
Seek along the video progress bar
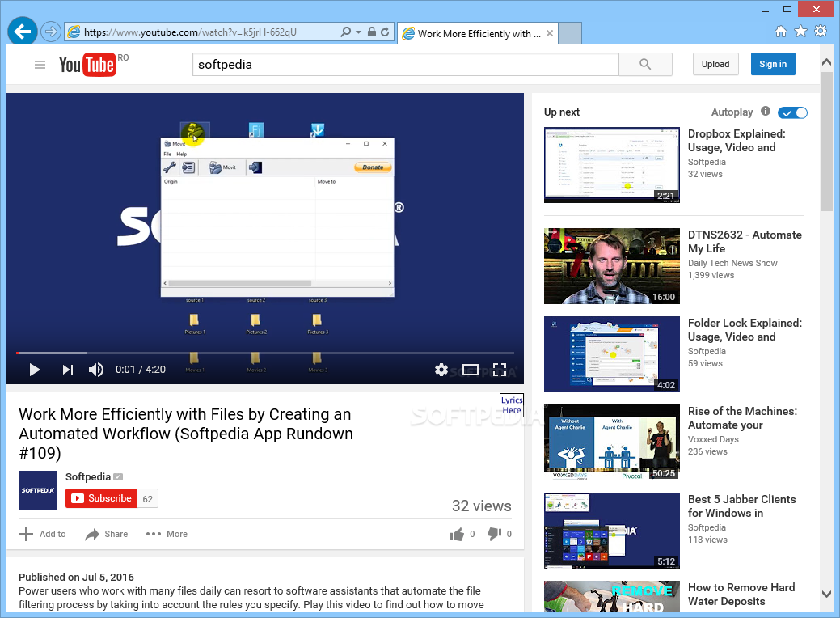[x=265, y=353]
